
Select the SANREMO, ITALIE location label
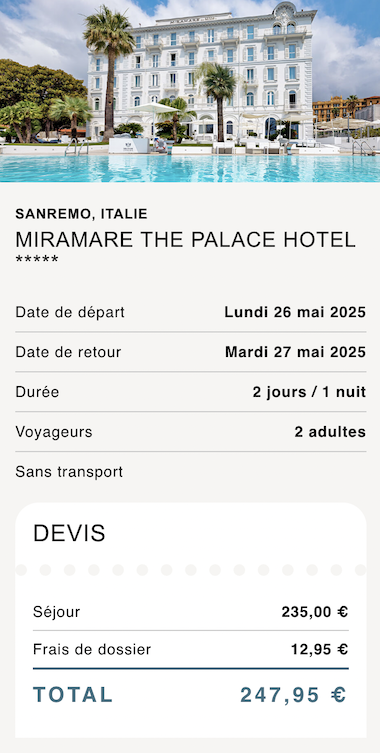point(81,214)
